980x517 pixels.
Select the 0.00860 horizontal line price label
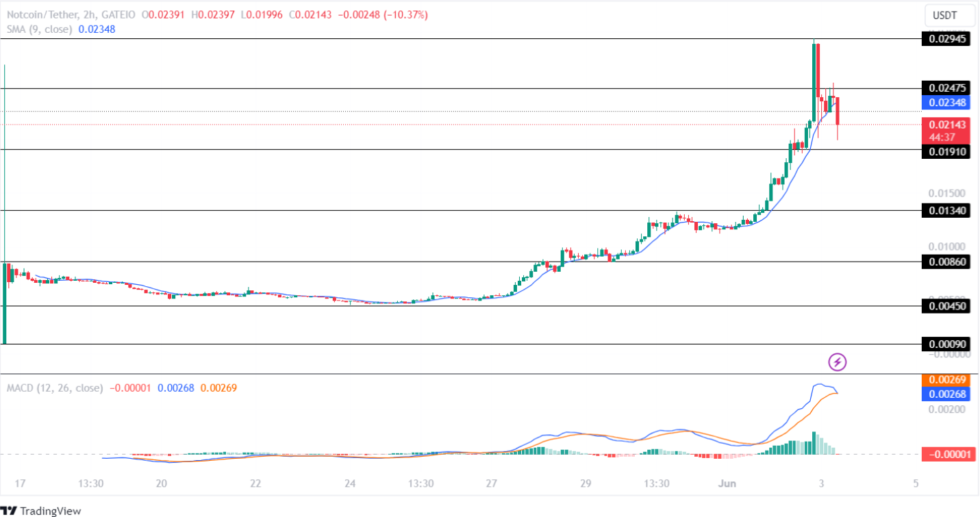(x=948, y=262)
